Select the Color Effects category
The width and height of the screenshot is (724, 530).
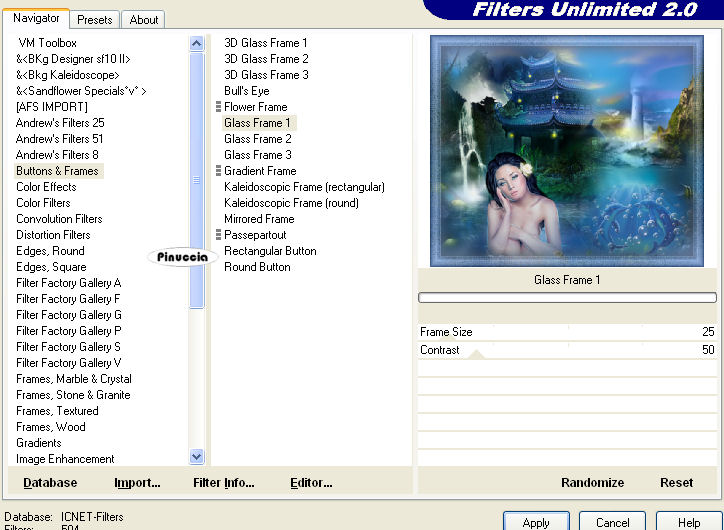coord(46,187)
